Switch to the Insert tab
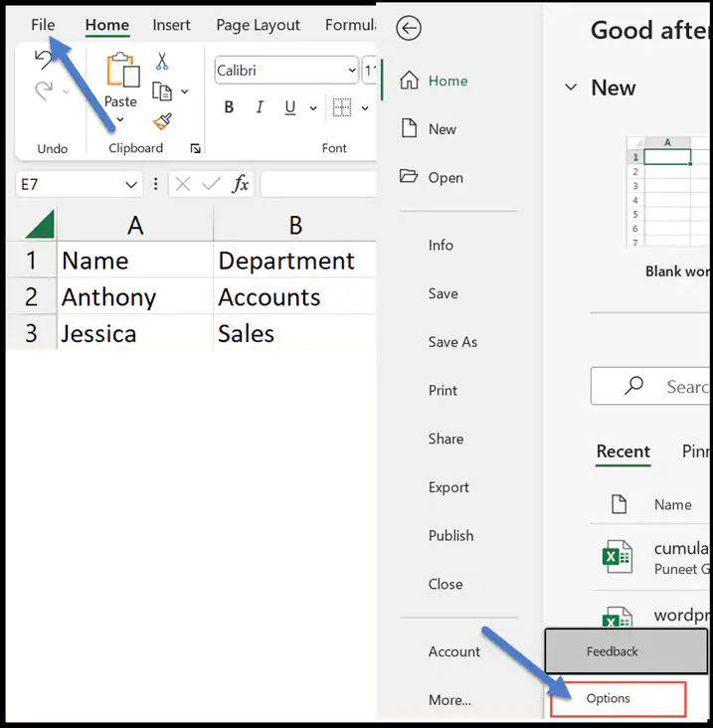 coord(171,25)
